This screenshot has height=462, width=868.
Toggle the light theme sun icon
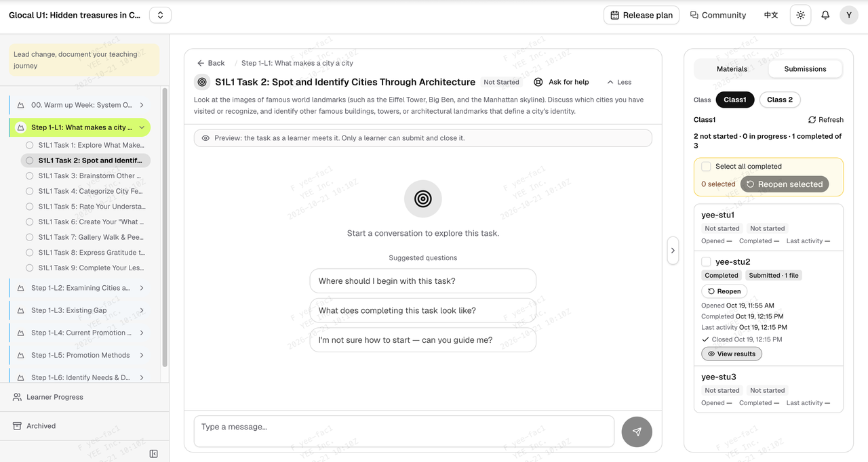click(801, 15)
